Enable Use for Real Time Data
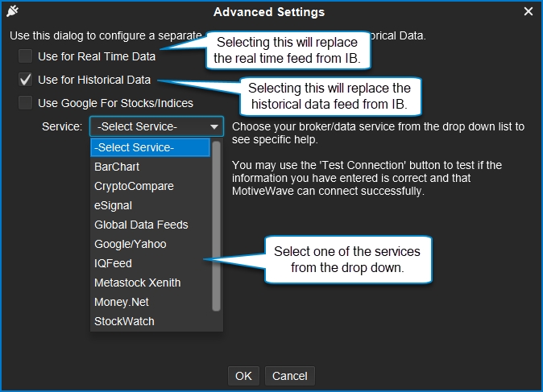543x392 pixels. click(25, 56)
